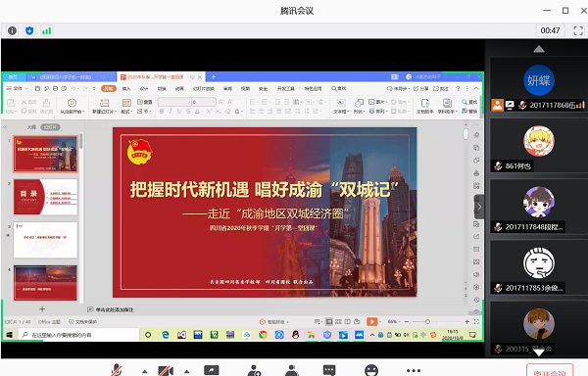Open the share screen icon in the bottom toolbar
588x376 pixels.
tap(211, 371)
